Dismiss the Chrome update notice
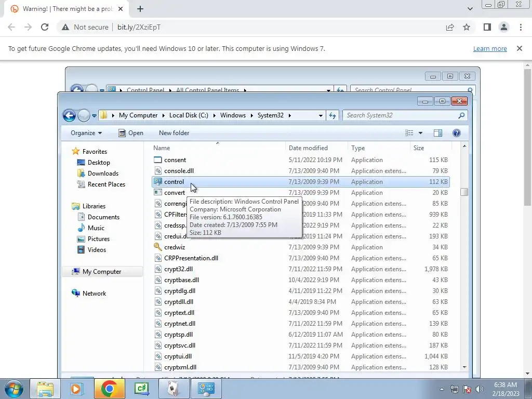 pyautogui.click(x=520, y=48)
